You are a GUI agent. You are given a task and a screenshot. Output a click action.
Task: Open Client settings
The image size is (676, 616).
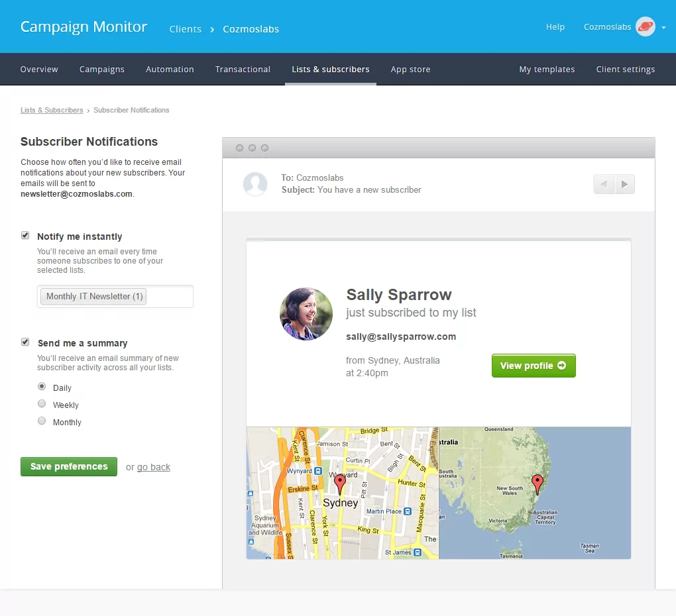[626, 70]
